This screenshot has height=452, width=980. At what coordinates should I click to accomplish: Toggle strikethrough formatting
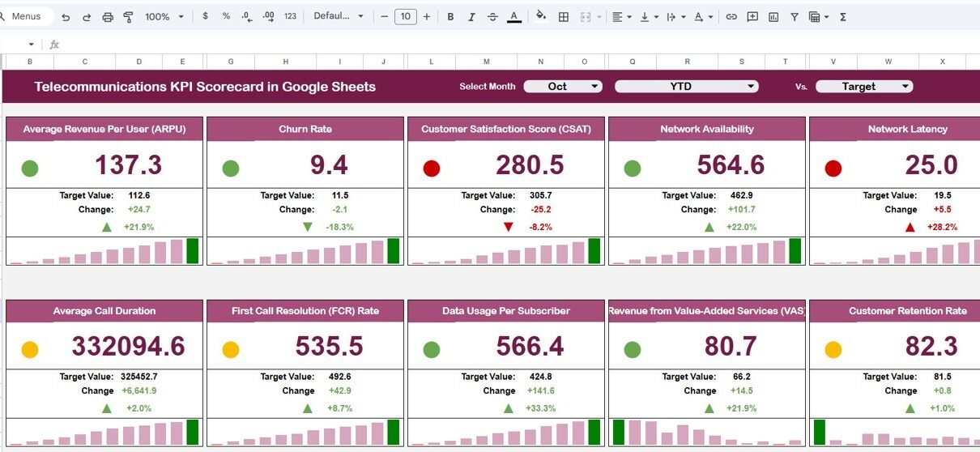pyautogui.click(x=492, y=16)
